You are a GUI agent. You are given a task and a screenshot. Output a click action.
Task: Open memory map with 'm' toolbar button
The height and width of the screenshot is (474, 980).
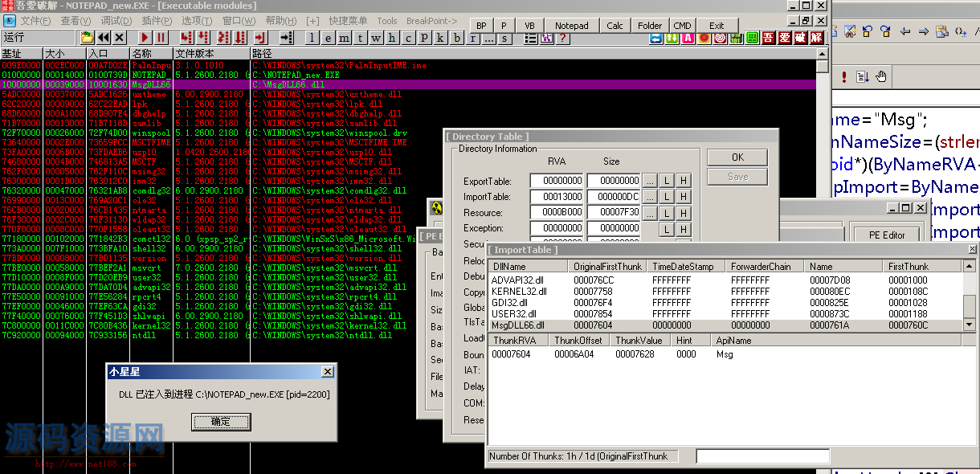[344, 38]
